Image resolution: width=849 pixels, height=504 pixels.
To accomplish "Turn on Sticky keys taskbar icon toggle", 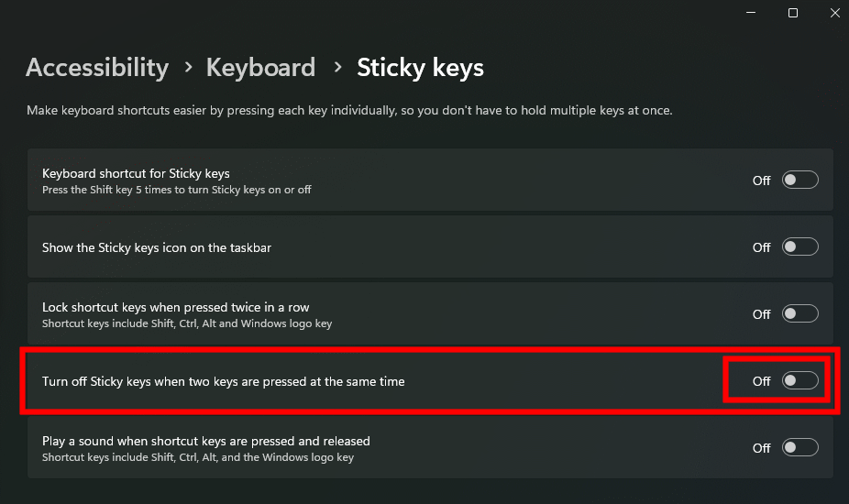I will pyautogui.click(x=799, y=247).
